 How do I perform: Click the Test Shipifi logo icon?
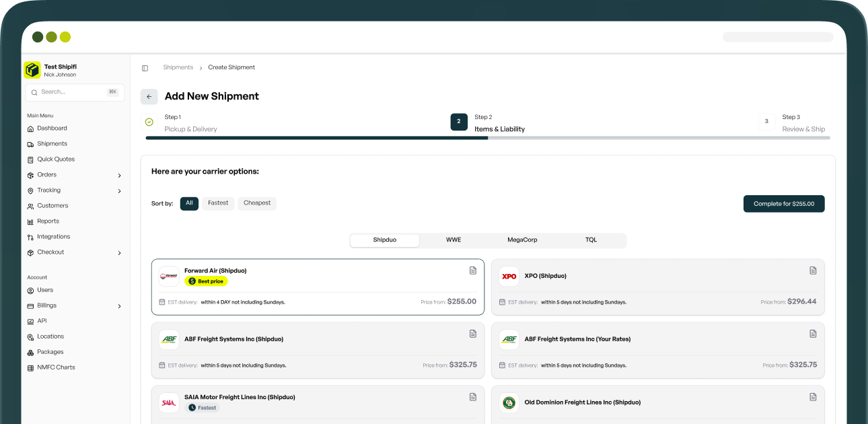tap(32, 70)
